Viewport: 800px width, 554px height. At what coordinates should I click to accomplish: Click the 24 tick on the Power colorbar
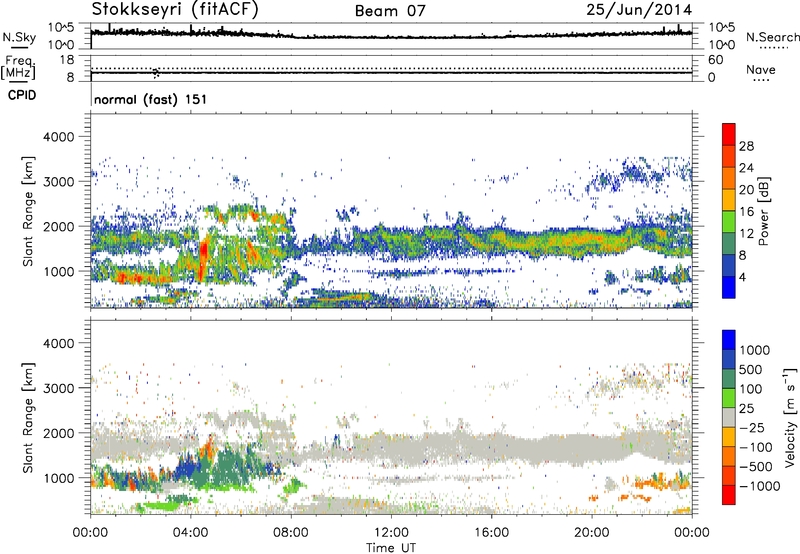pos(746,168)
